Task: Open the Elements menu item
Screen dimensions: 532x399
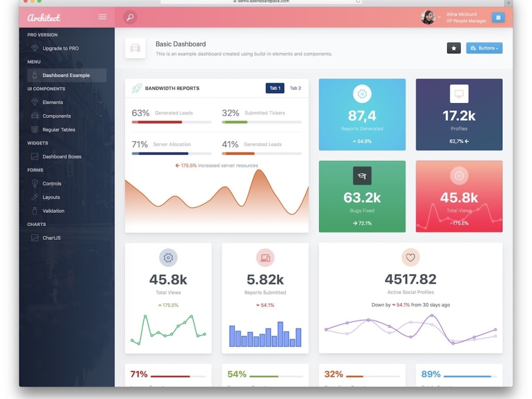Action: [53, 102]
